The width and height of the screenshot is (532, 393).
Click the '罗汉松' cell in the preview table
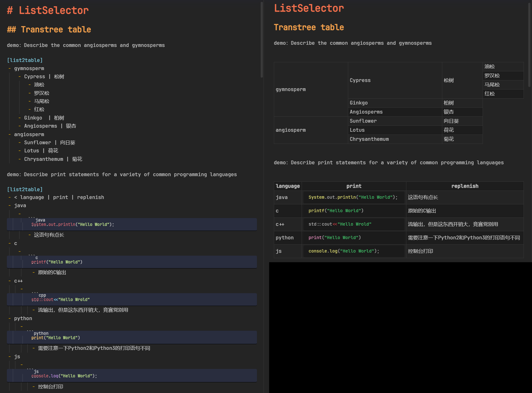(492, 76)
